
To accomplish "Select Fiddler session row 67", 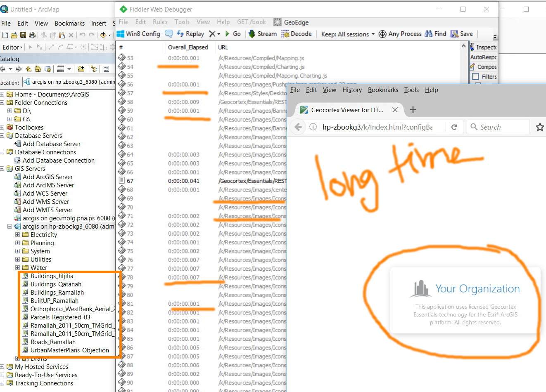I will tap(202, 181).
